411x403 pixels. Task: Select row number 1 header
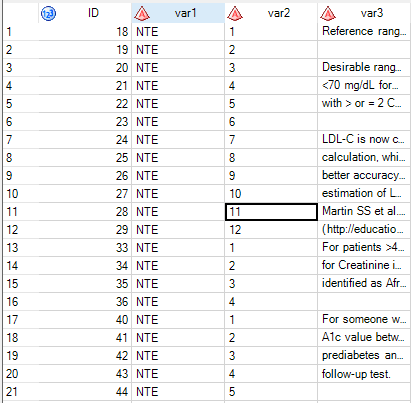[x=21, y=32]
